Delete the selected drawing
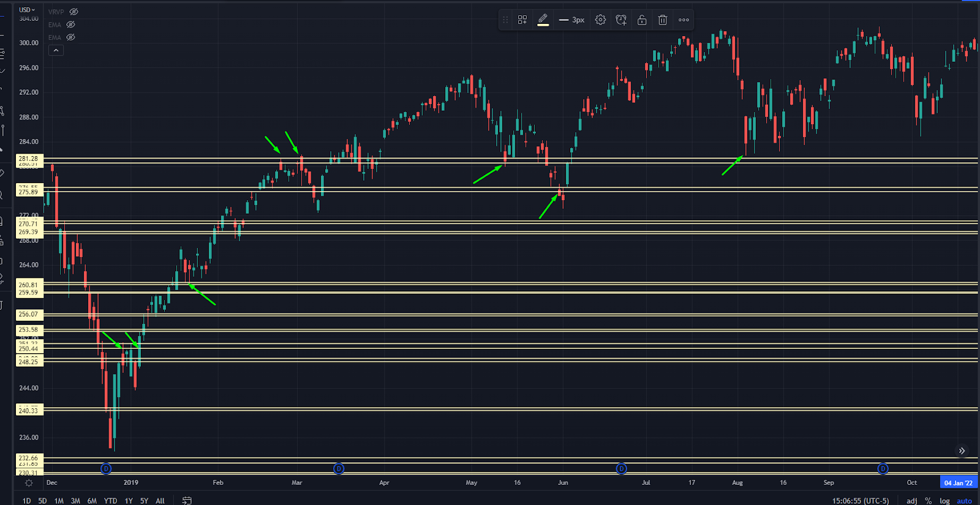The height and width of the screenshot is (505, 980). [x=663, y=20]
